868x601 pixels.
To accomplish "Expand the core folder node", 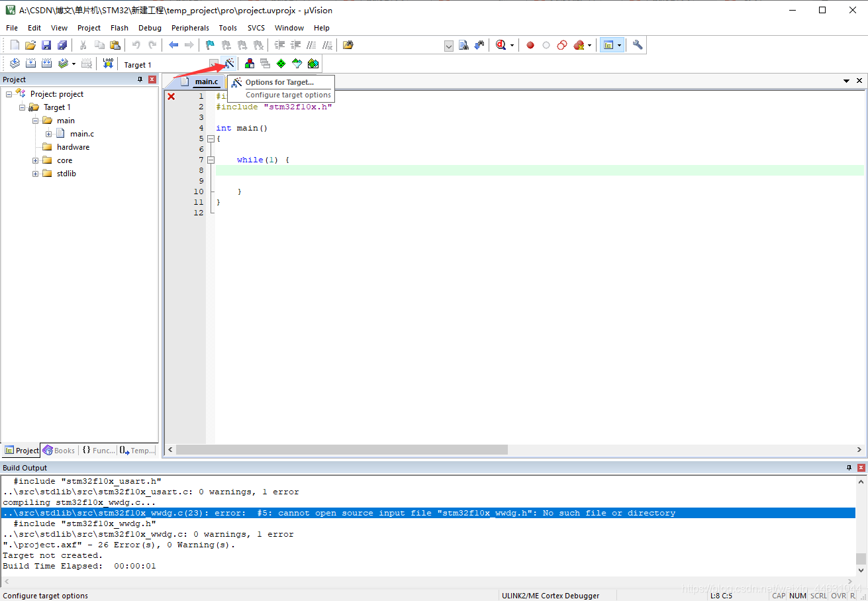I will (36, 160).
